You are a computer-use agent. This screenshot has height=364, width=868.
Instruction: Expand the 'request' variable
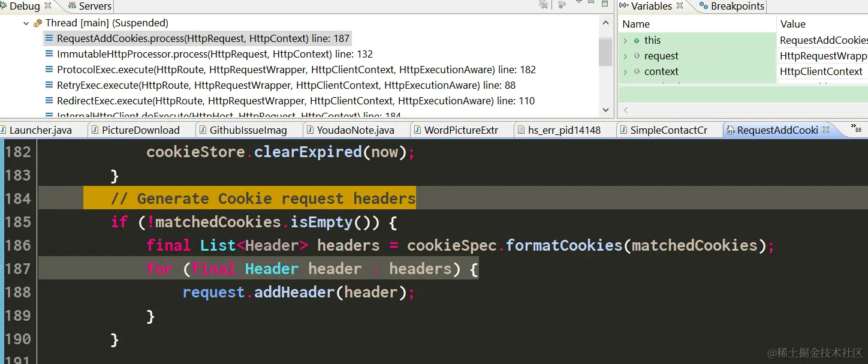pyautogui.click(x=625, y=56)
